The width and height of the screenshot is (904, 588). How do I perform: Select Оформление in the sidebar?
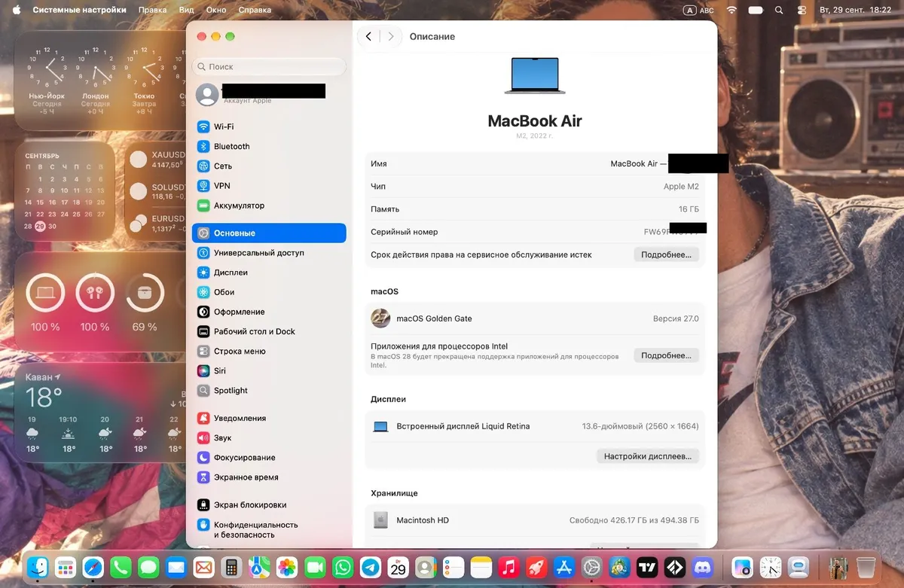[x=269, y=312]
